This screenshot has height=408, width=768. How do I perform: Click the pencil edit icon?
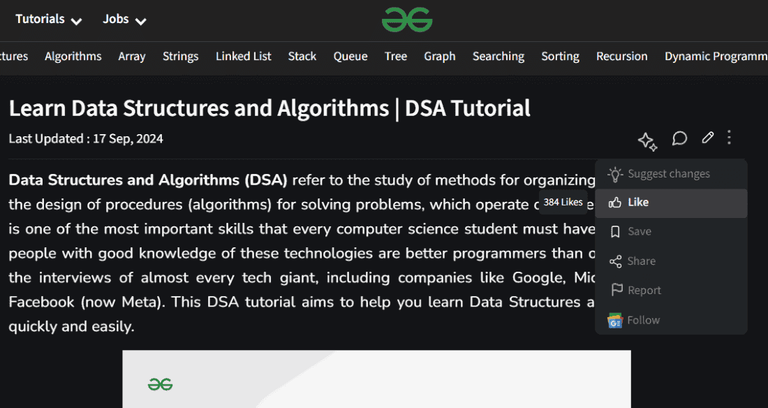(708, 138)
